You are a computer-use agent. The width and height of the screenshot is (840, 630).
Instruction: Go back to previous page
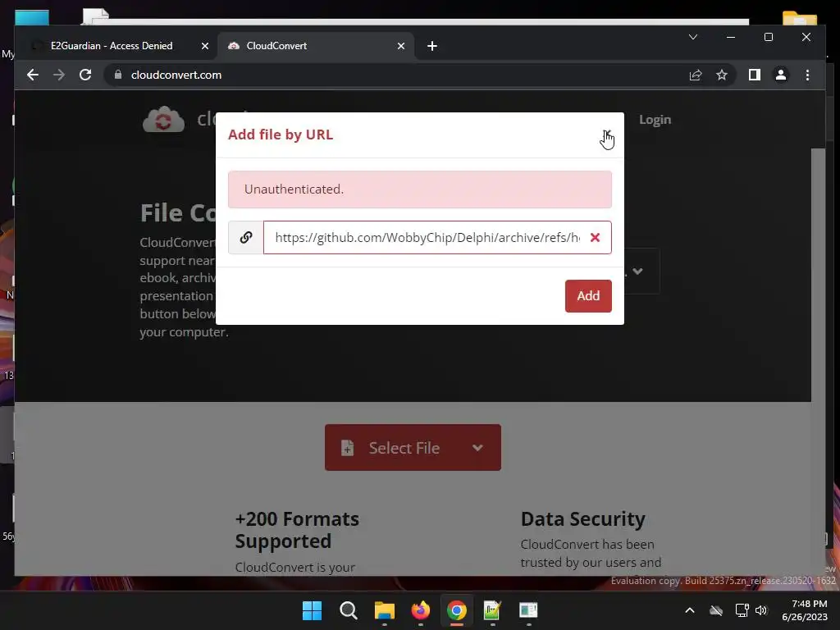[x=33, y=75]
